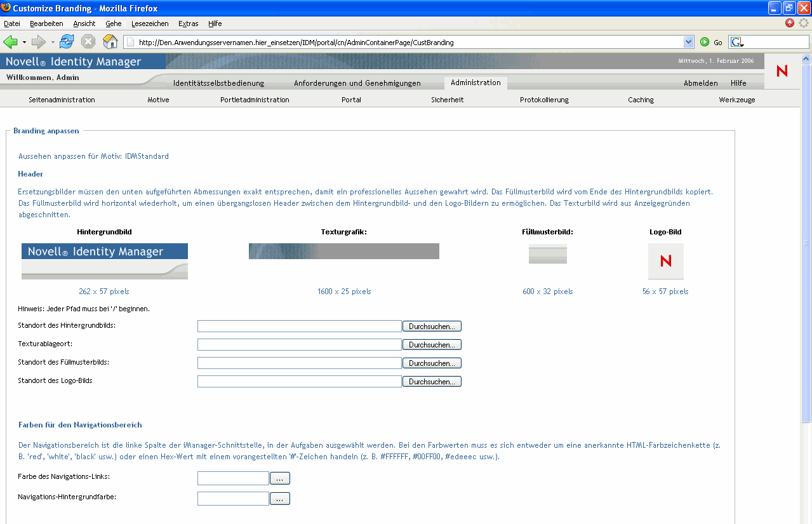Image resolution: width=812 pixels, height=524 pixels.
Task: Open the Lesezeichen menu
Action: tap(150, 24)
